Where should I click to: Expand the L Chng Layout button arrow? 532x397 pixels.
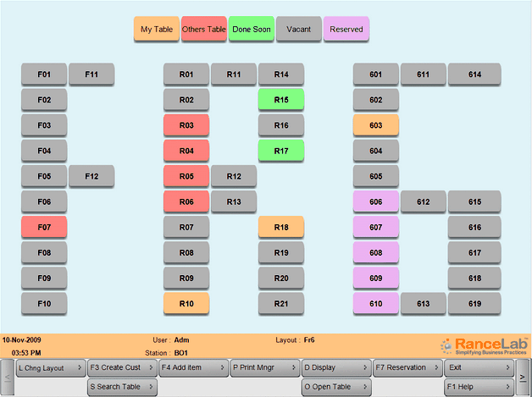tap(80, 368)
